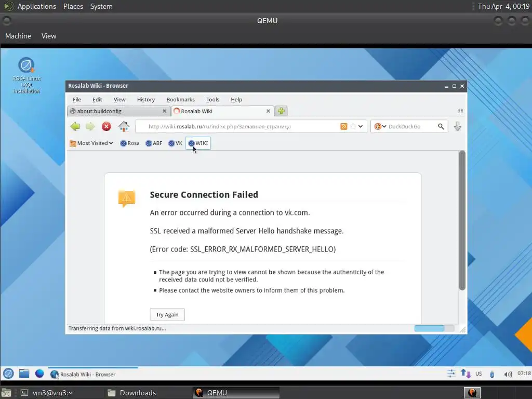Click the host clock Thu Apr 4

[503, 6]
